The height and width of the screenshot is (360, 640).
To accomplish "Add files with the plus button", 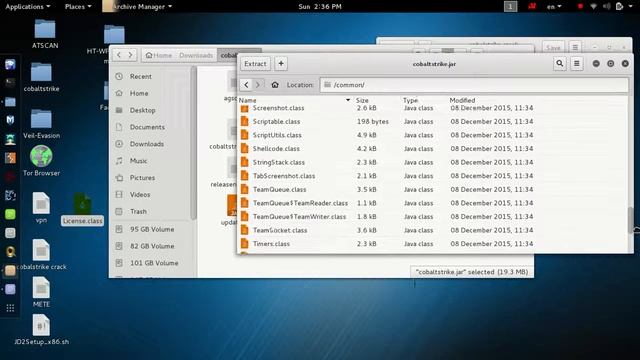I will (x=281, y=64).
